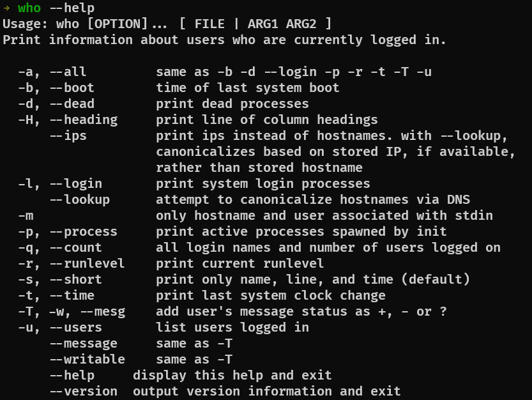
Task: Click the "--dead" option text
Action: tap(72, 104)
